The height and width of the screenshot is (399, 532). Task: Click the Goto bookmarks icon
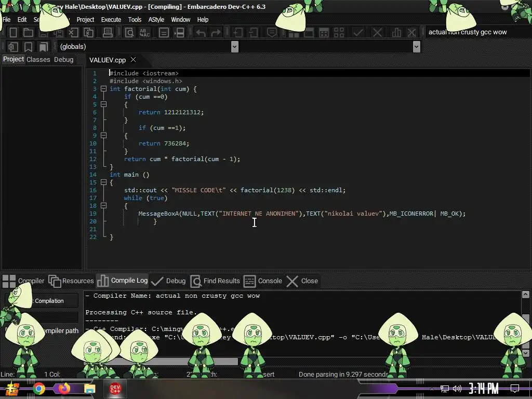44,47
